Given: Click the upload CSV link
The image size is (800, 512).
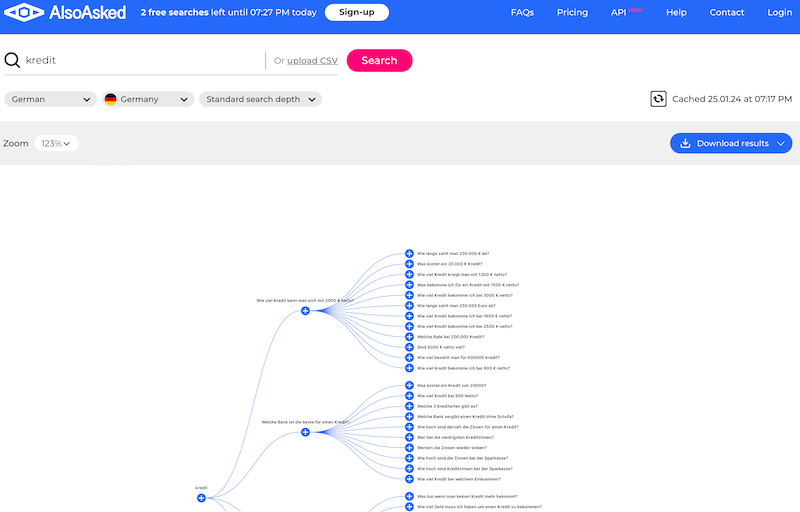Looking at the screenshot, I should click(312, 61).
